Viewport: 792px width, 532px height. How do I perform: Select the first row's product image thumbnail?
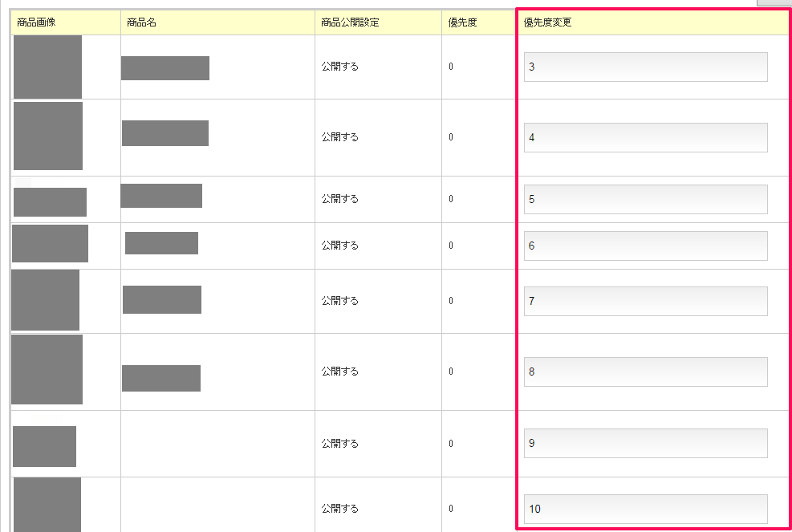pos(47,67)
